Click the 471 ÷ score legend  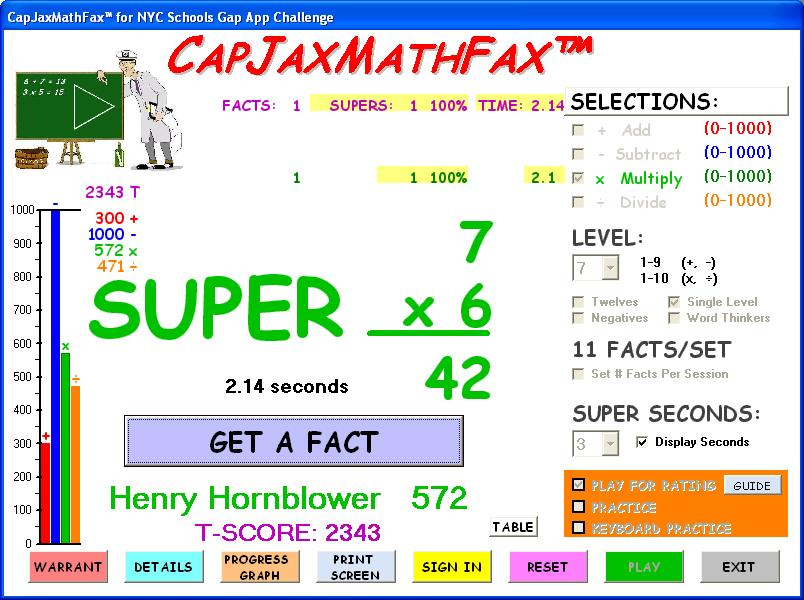tap(117, 267)
